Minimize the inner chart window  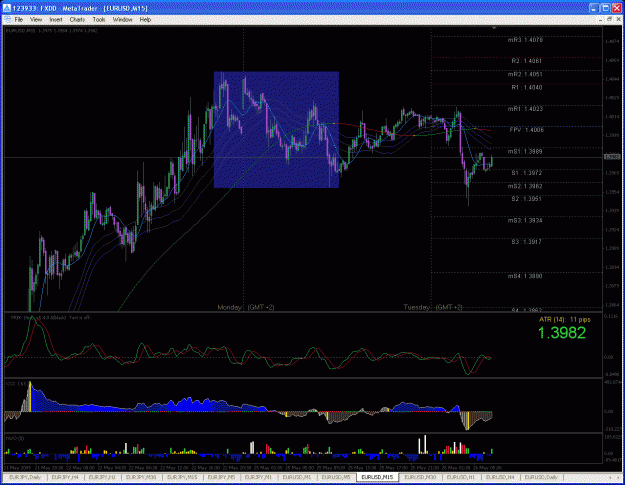[601, 20]
